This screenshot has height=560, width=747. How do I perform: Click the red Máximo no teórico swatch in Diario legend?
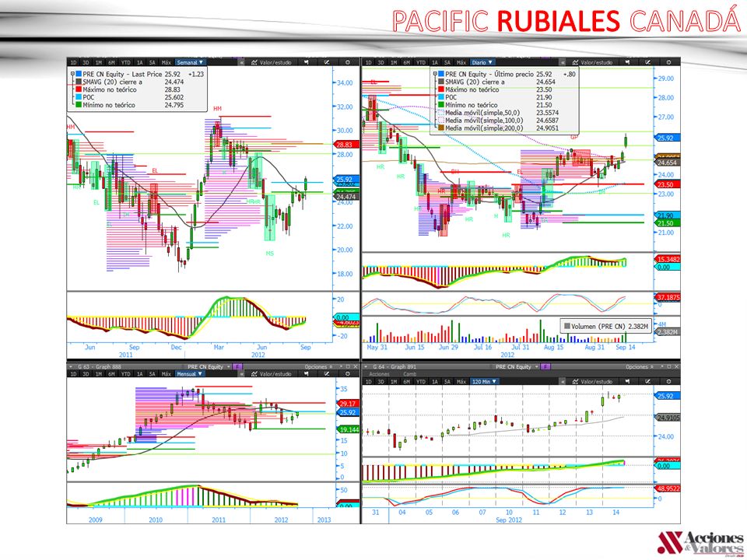440,89
